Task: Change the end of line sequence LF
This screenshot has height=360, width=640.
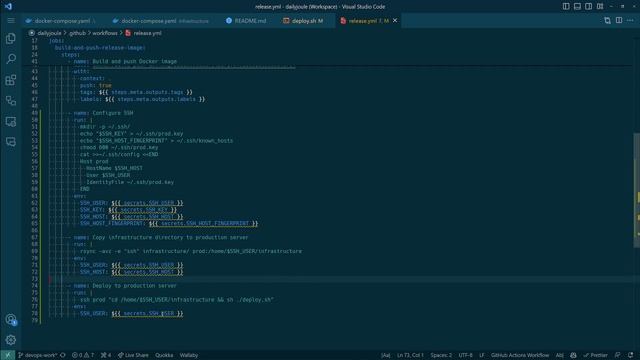Action: [x=482, y=355]
